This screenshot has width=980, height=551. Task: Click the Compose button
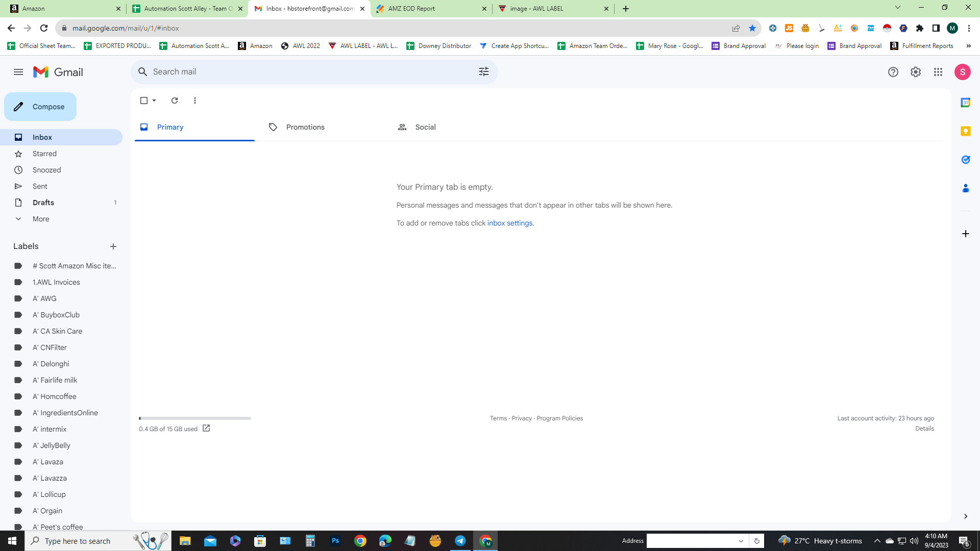[40, 107]
